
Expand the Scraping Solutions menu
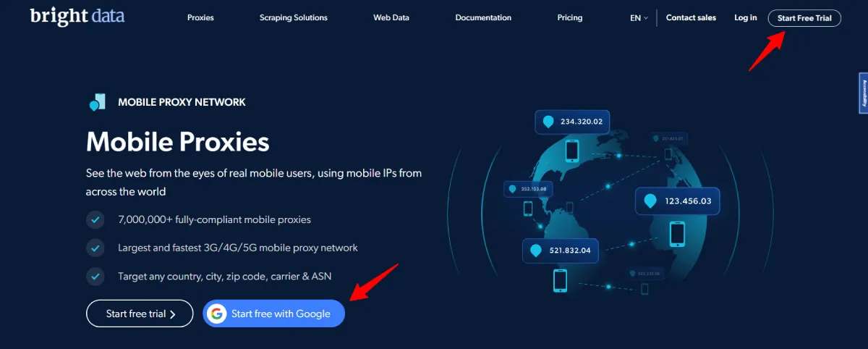pos(294,18)
